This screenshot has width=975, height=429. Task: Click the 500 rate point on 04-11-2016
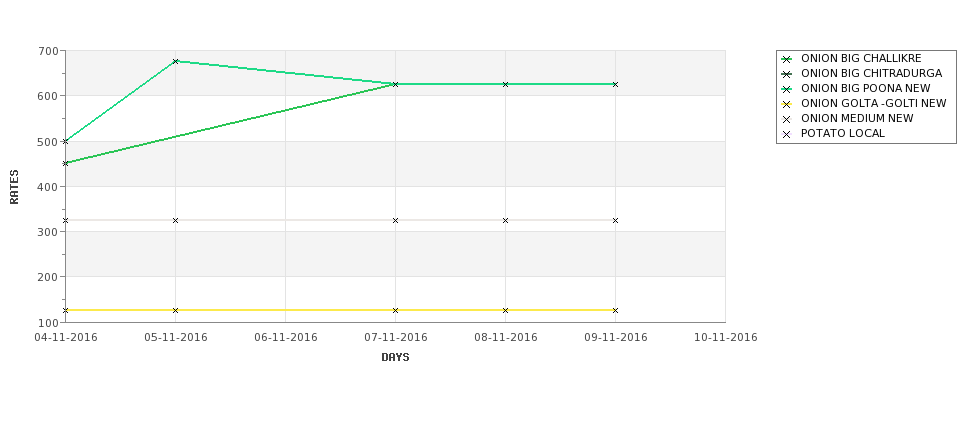click(65, 141)
